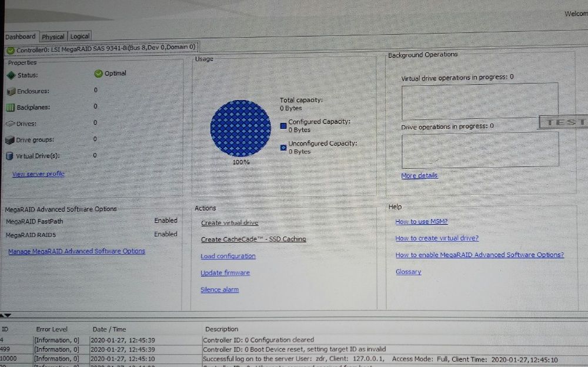Click the Backplanes icon
This screenshot has width=588, height=367.
tap(11, 107)
